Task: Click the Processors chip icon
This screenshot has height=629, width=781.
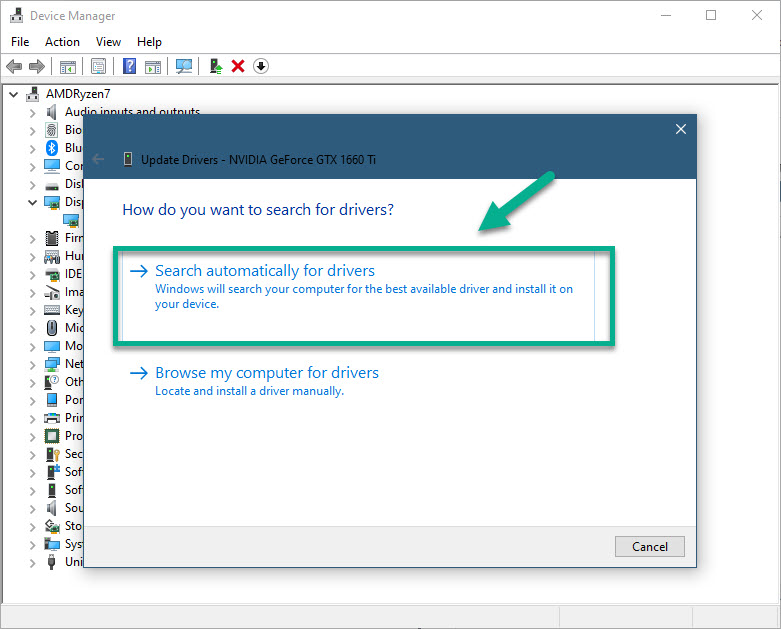Action: coord(52,436)
